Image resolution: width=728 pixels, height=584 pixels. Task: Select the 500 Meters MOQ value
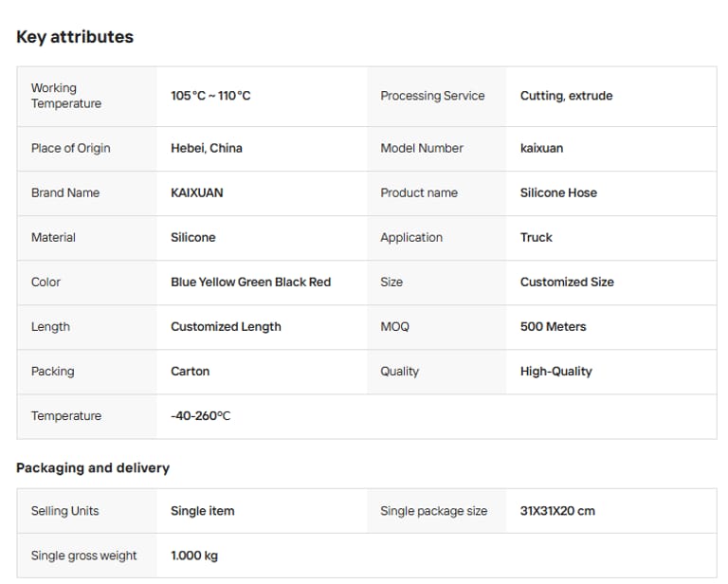click(x=553, y=326)
